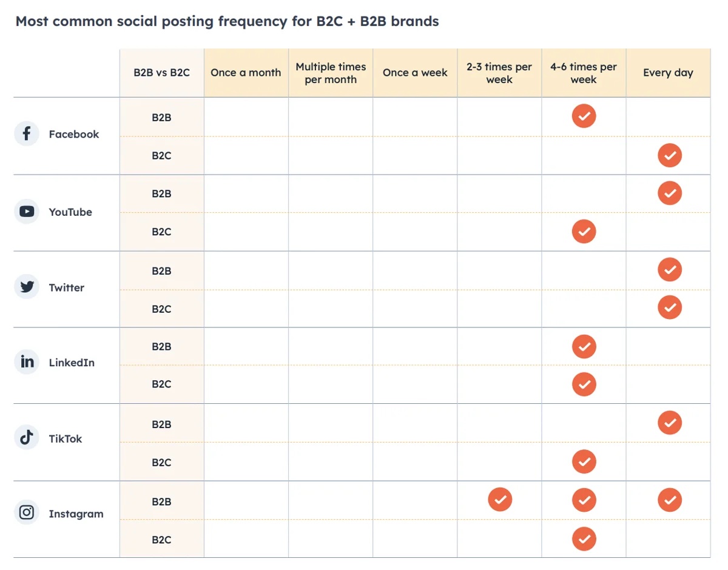Click the 'Once a month' column header

click(x=246, y=73)
